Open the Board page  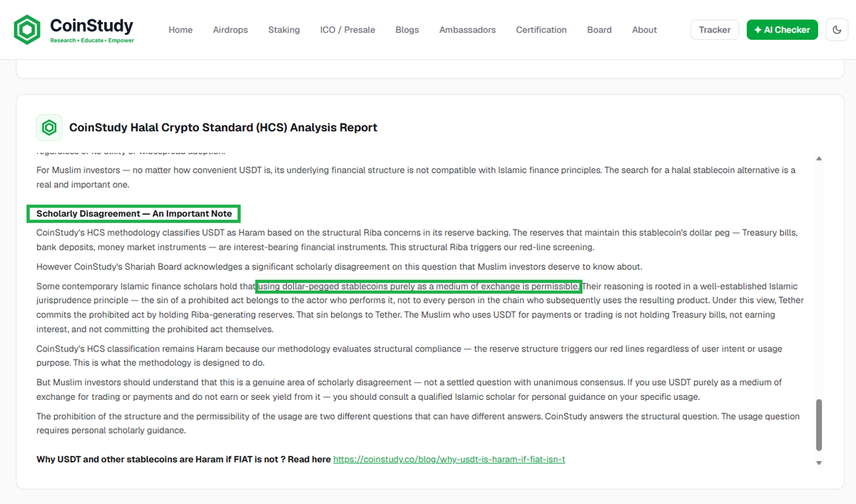pos(599,30)
